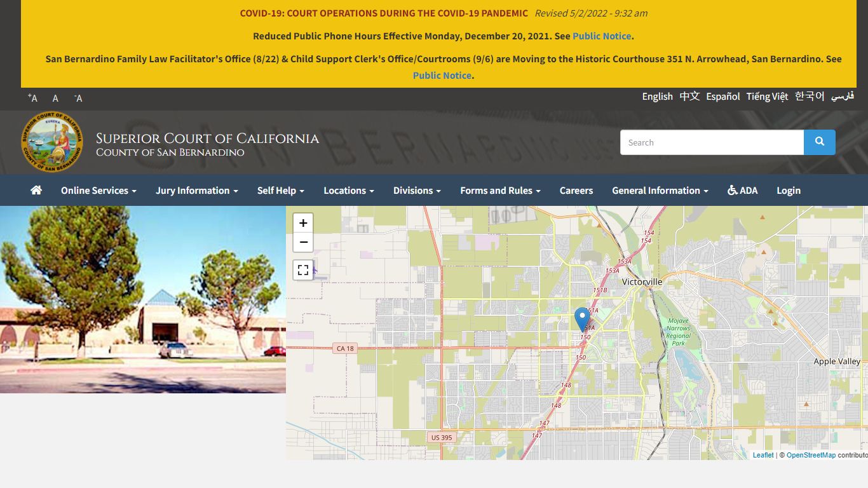
Task: Open the courthouse move Public Notice link
Action: (442, 76)
